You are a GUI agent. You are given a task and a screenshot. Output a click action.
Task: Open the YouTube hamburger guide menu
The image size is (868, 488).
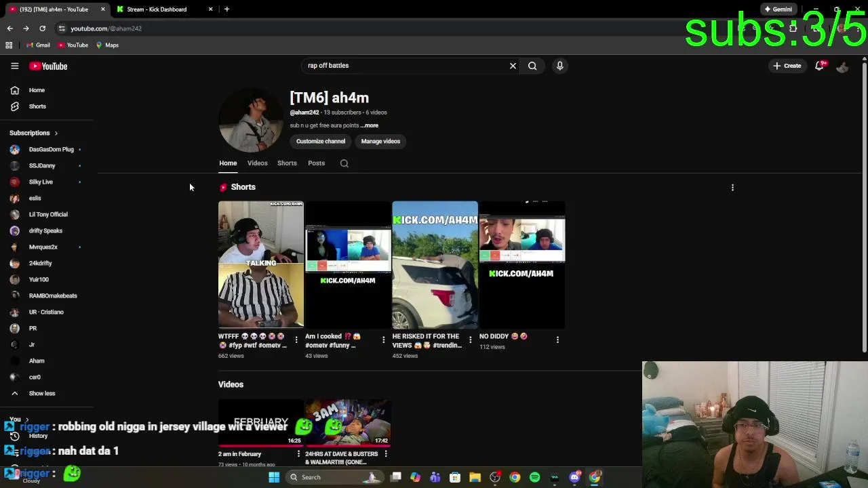14,66
